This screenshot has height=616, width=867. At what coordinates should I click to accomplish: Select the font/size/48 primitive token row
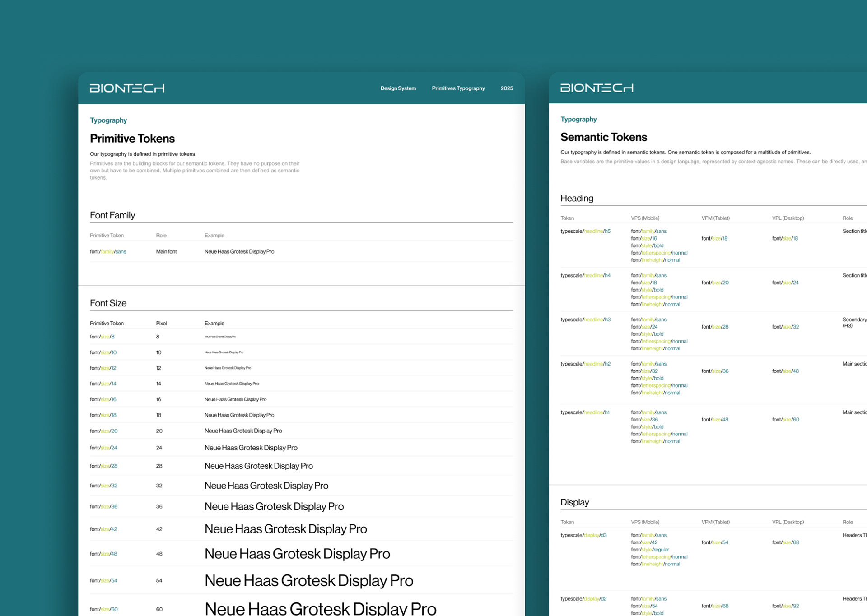[x=103, y=554]
